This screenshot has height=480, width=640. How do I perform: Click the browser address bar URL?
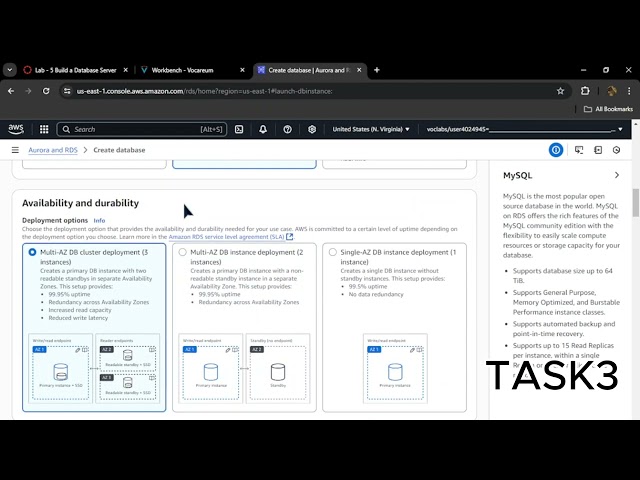[204, 91]
